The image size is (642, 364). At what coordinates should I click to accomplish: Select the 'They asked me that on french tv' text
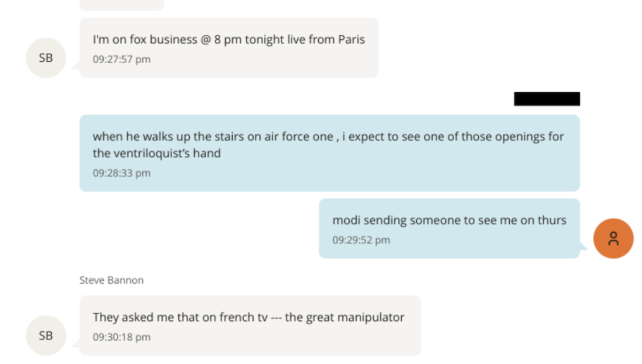pyautogui.click(x=248, y=317)
